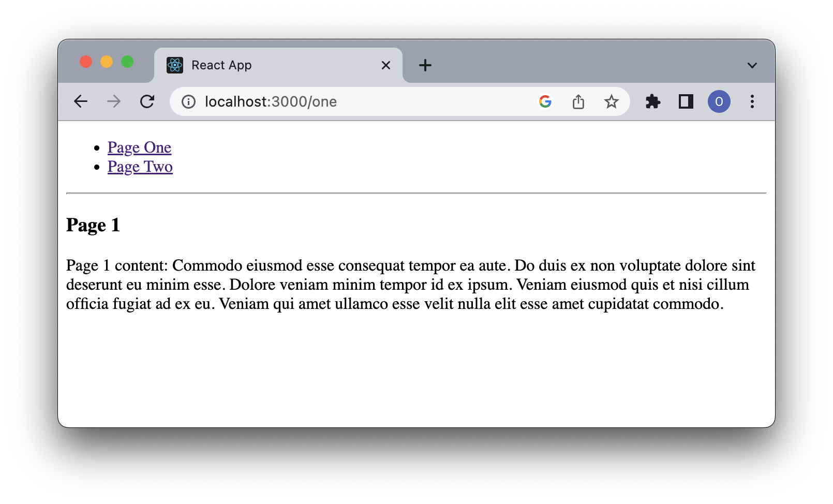Toggle the browser side panel
Viewport: 833px width, 504px height.
686,102
